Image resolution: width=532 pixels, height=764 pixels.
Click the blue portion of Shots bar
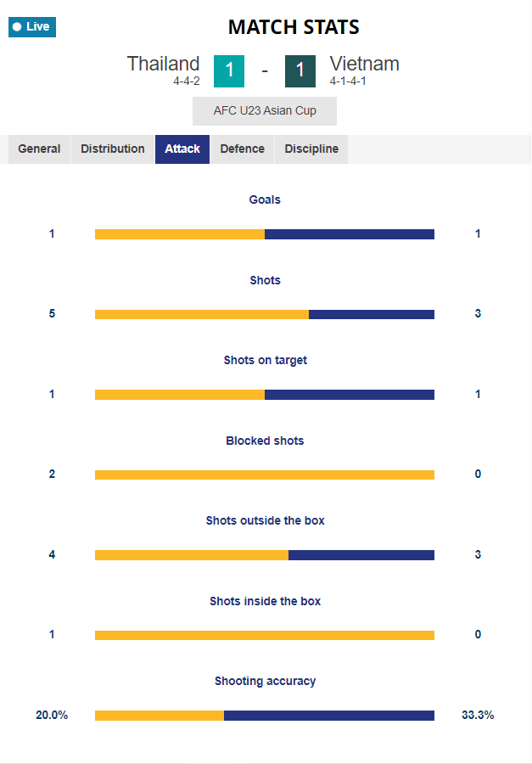click(x=372, y=314)
